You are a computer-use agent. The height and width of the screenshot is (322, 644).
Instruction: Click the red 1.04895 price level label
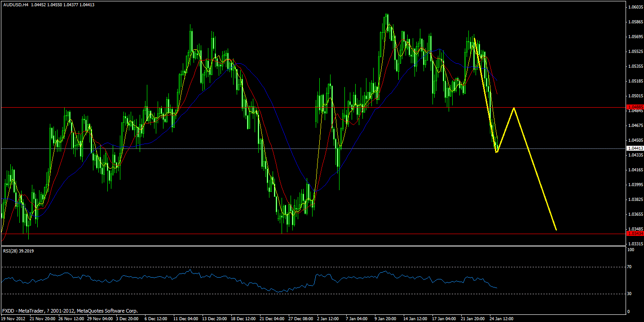(635, 107)
